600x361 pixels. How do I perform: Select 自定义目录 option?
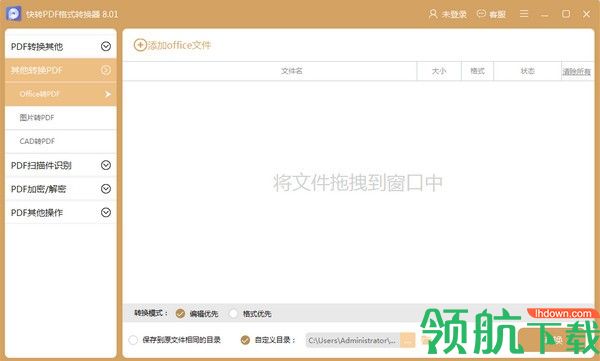(x=245, y=340)
